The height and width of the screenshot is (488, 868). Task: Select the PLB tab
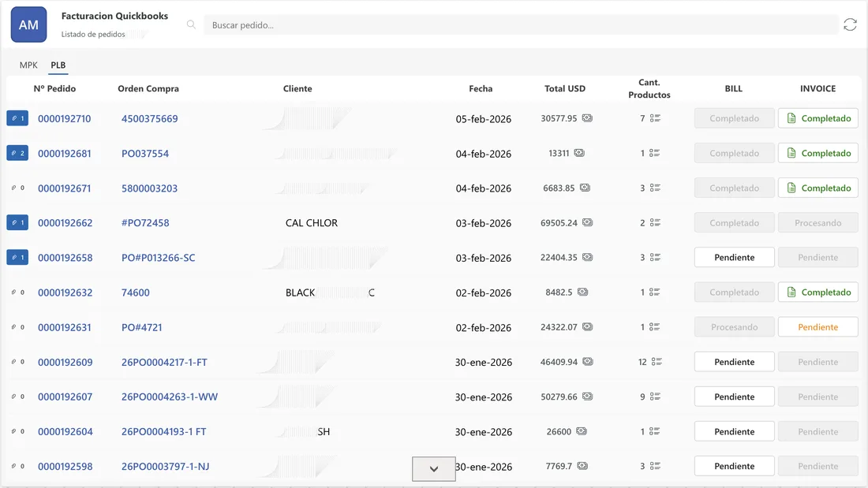click(x=58, y=65)
